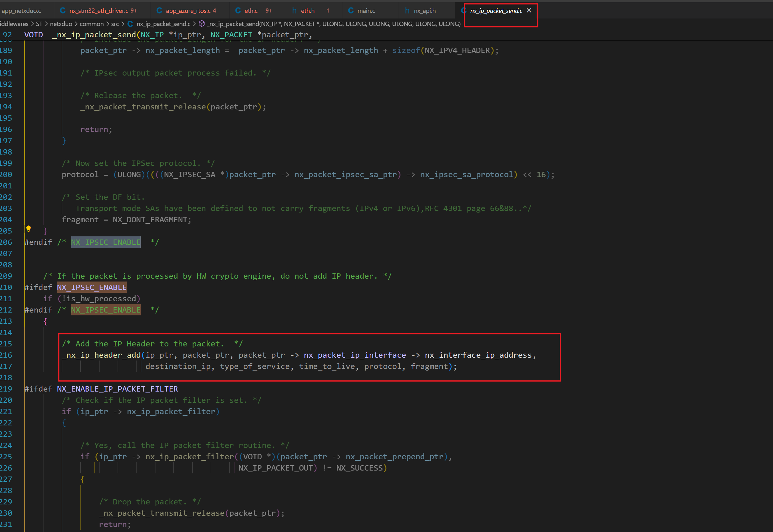Click the C icon on main.c tab
Image resolution: width=773 pixels, height=532 pixels.
[351, 11]
